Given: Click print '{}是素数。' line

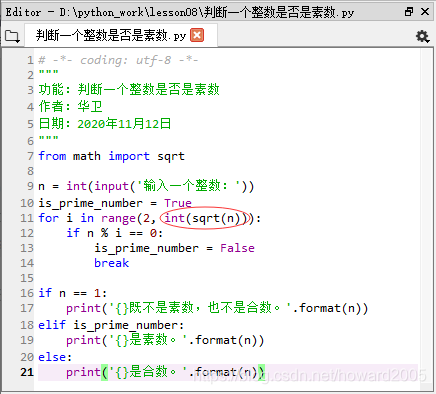Looking at the screenshot, I should (165, 340).
